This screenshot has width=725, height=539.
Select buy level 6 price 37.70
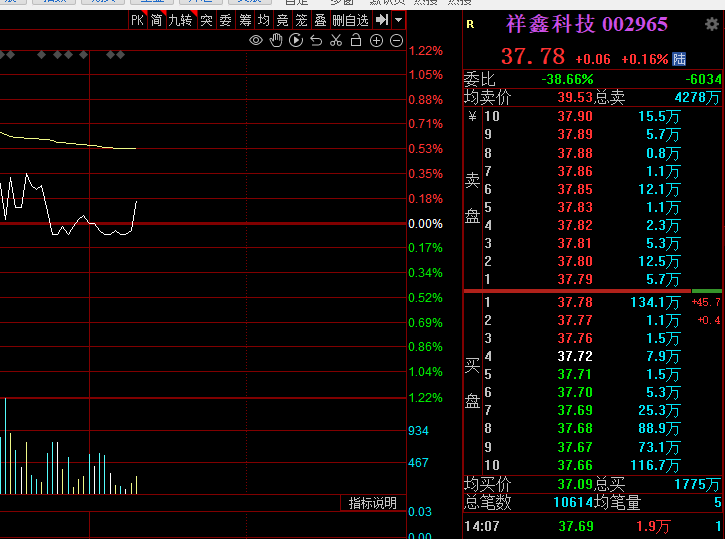(575, 392)
